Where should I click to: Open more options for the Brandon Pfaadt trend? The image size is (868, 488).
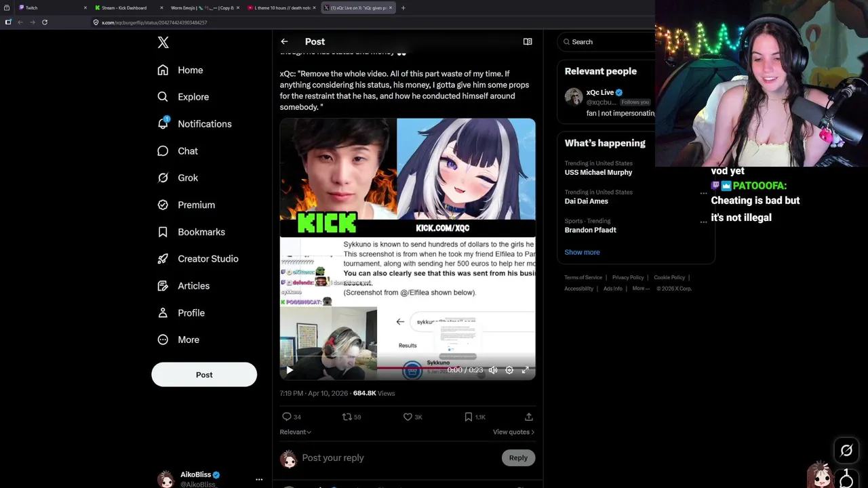pyautogui.click(x=703, y=222)
